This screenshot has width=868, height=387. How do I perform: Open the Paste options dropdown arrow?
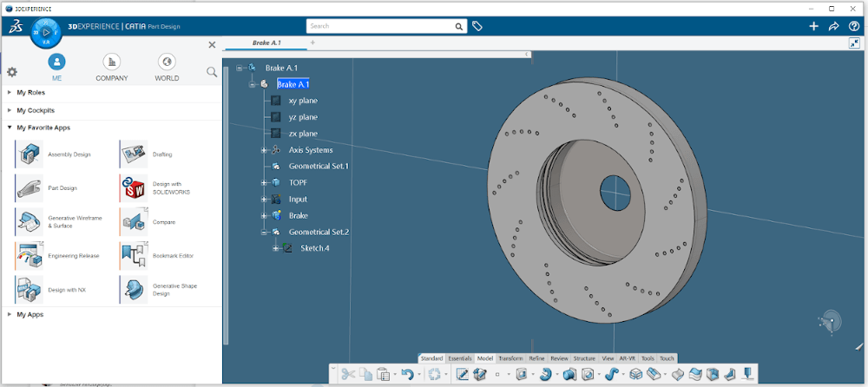click(395, 375)
